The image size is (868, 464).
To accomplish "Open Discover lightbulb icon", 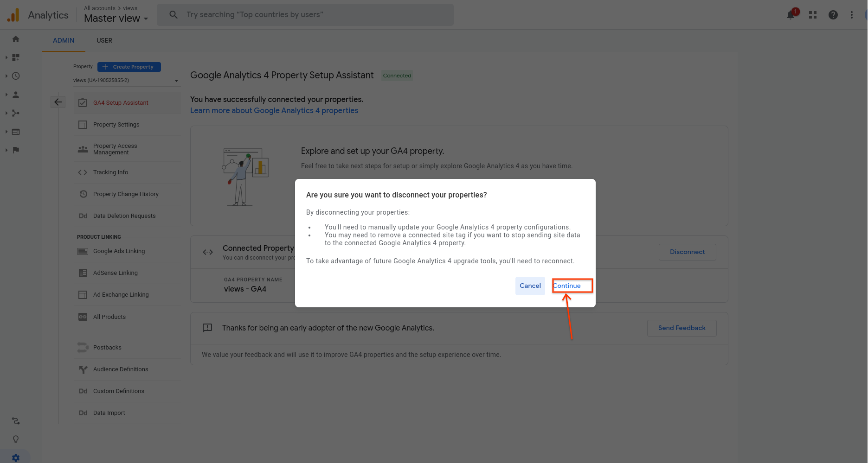I will click(16, 439).
